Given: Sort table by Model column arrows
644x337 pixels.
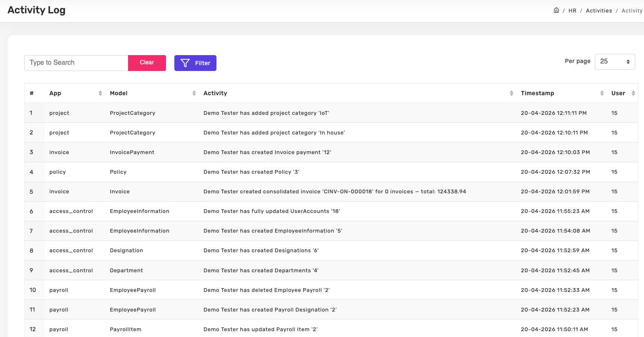Looking at the screenshot, I should pyautogui.click(x=194, y=93).
